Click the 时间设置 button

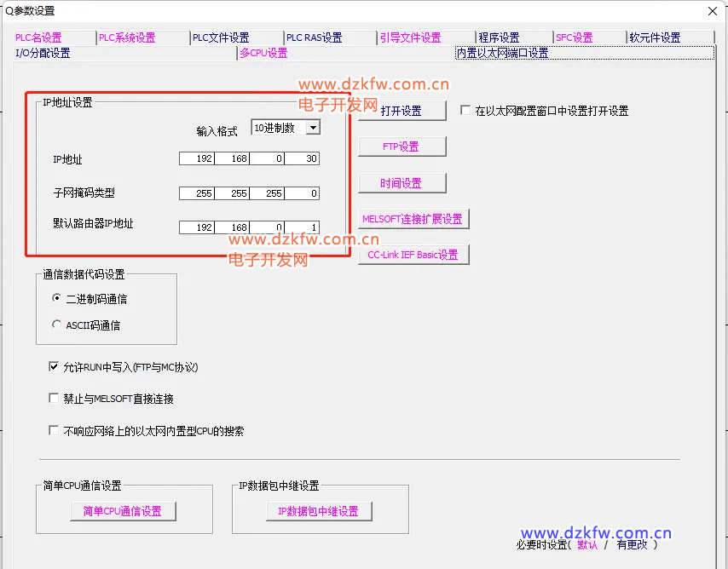tap(402, 183)
